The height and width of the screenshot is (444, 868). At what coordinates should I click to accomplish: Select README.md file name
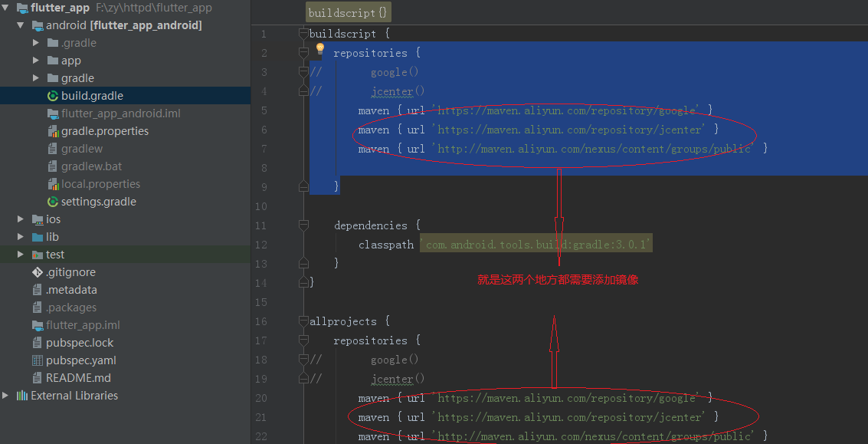pos(79,378)
